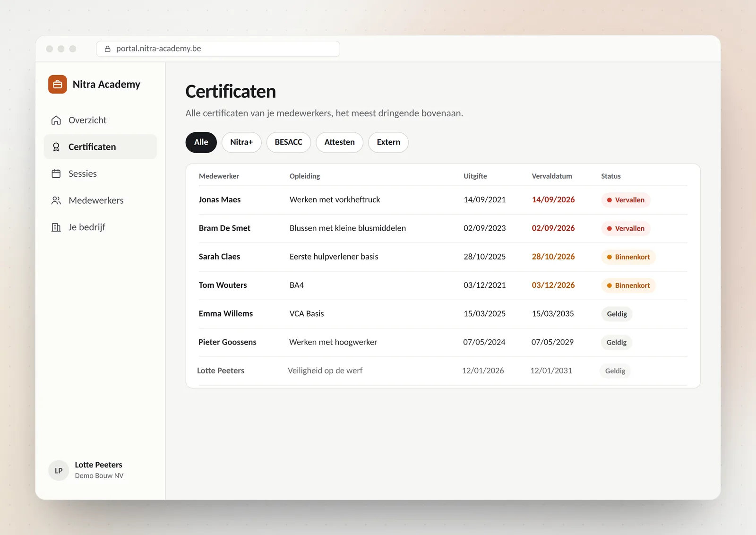This screenshot has width=756, height=535.
Task: Click Geldig badge in Emma Willems row
Action: pyautogui.click(x=617, y=314)
